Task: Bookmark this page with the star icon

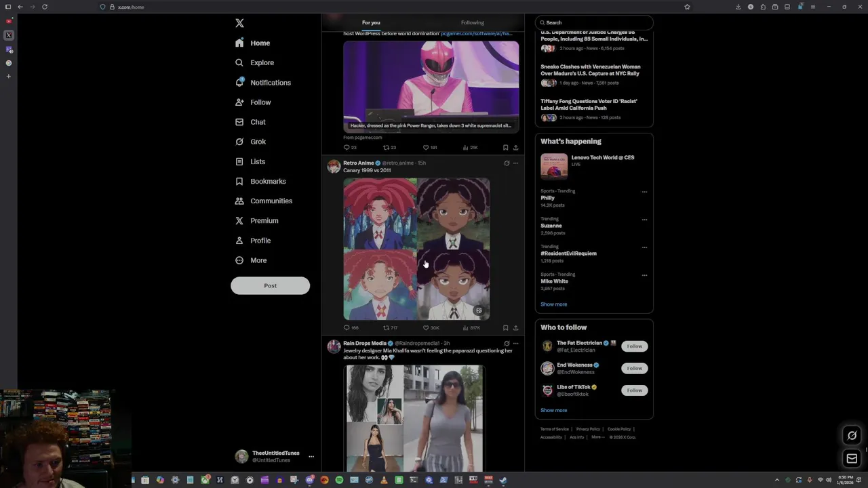Action: point(687,7)
